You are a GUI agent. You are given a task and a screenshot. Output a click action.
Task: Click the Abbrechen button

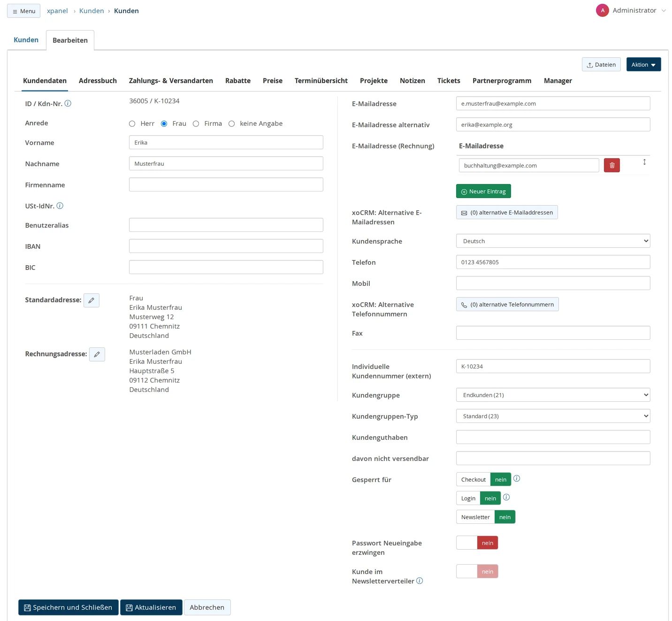tap(207, 607)
